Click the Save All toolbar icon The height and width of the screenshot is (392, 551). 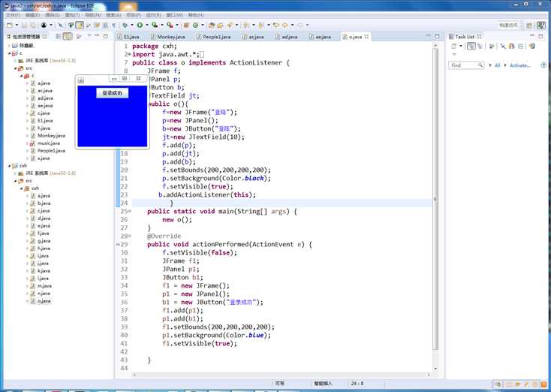(33, 26)
